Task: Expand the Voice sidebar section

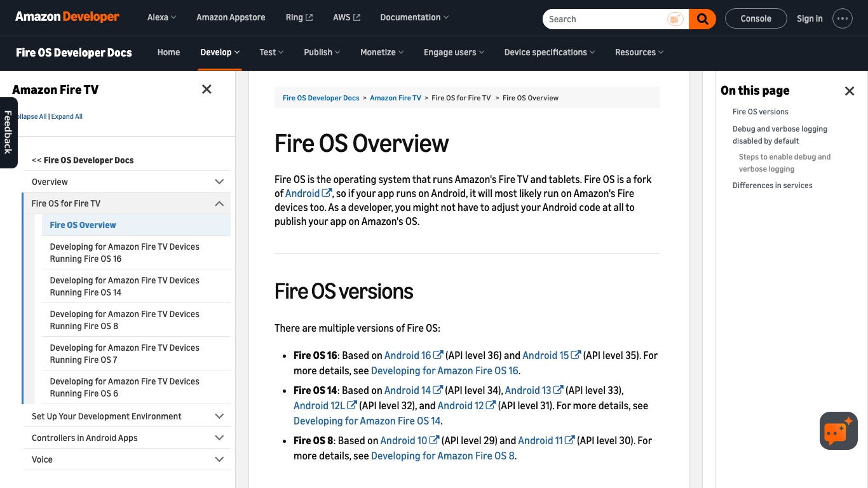Action: tap(127, 459)
